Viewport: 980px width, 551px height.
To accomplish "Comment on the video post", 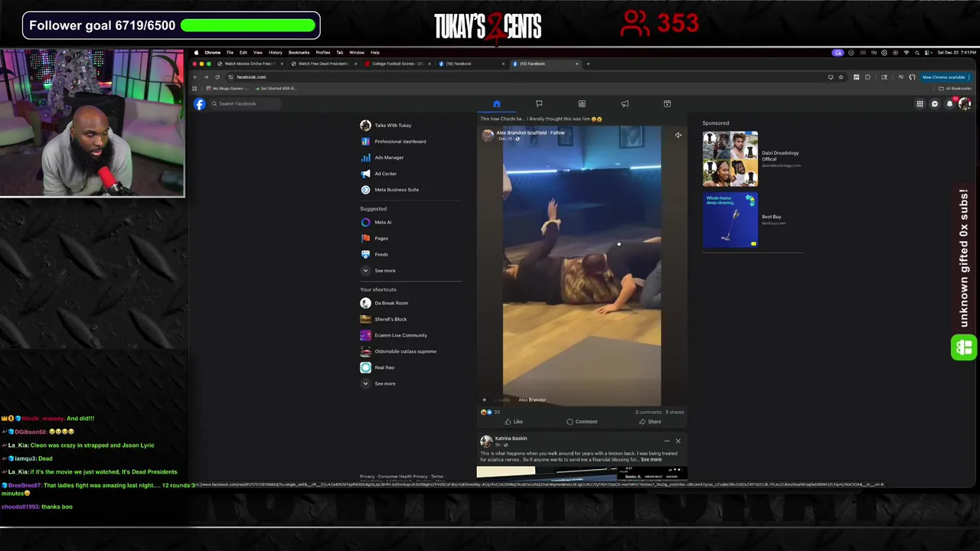I will [582, 422].
